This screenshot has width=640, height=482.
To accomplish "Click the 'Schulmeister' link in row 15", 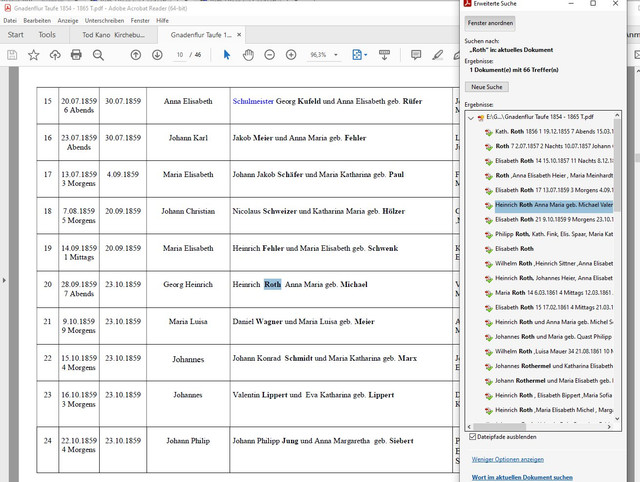I will pos(253,101).
